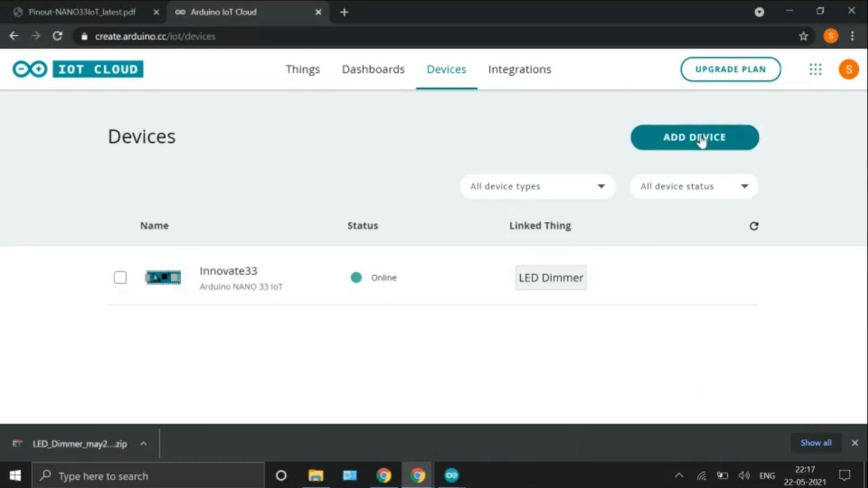Click the Innovate33 board thumbnail
The height and width of the screenshot is (488, 868).
click(163, 277)
